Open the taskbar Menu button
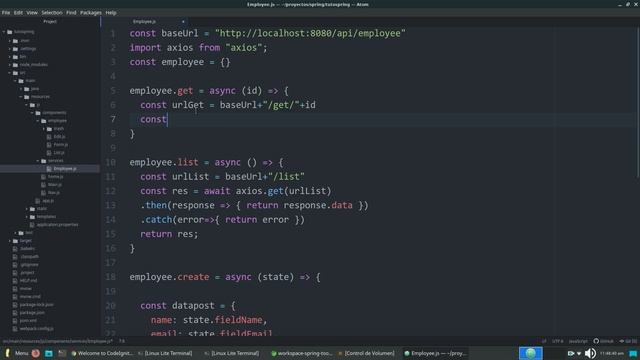 tap(17, 353)
